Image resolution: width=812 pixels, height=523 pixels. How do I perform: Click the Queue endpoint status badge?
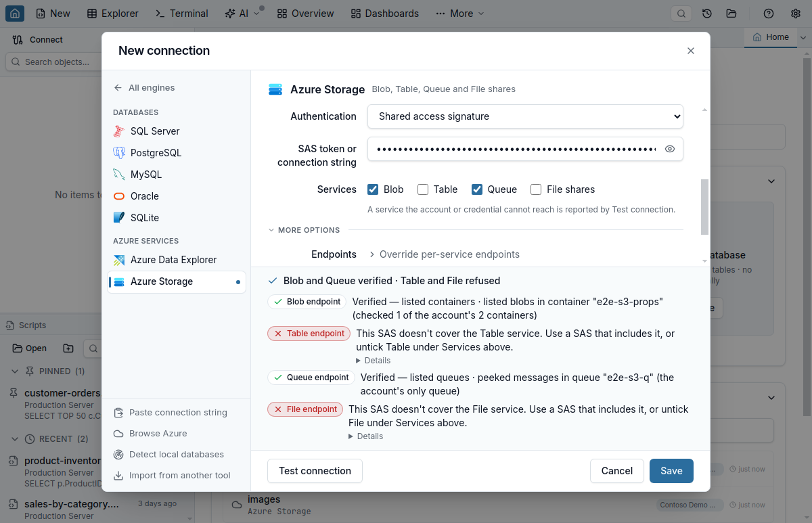click(311, 378)
